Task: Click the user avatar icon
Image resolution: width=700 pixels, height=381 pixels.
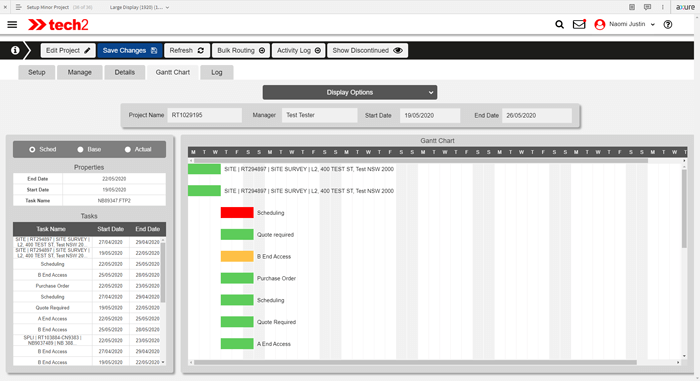Action: pos(600,25)
